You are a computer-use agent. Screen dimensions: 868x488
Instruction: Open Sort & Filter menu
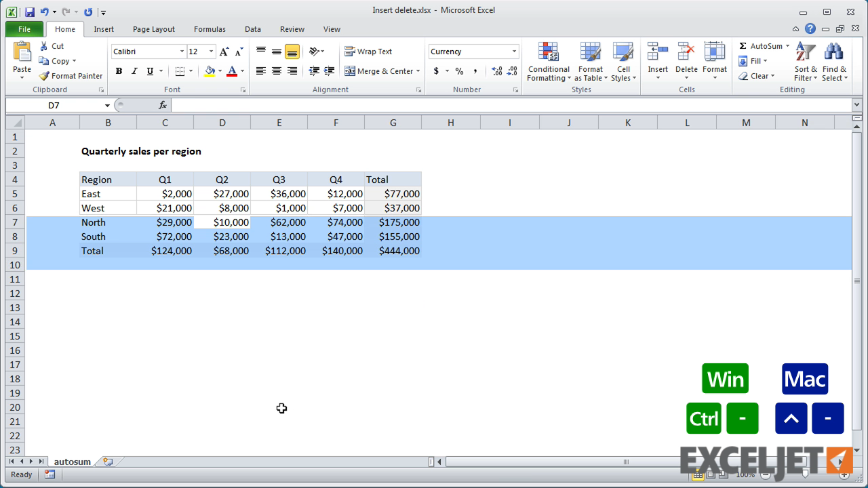pyautogui.click(x=806, y=62)
